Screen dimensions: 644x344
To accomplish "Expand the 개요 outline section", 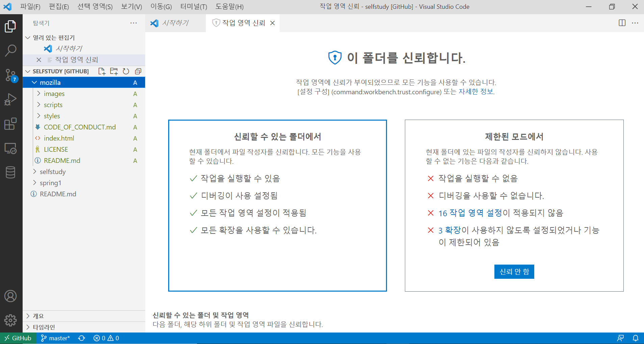I will click(84, 316).
